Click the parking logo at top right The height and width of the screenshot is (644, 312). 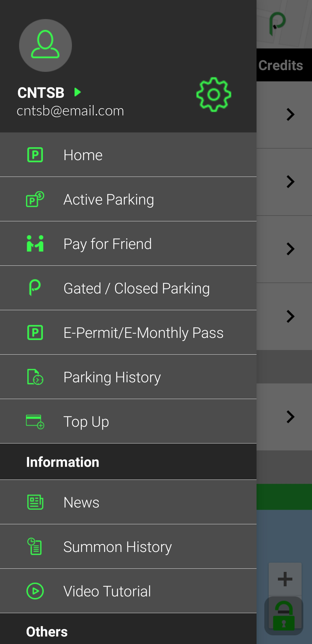(x=278, y=24)
